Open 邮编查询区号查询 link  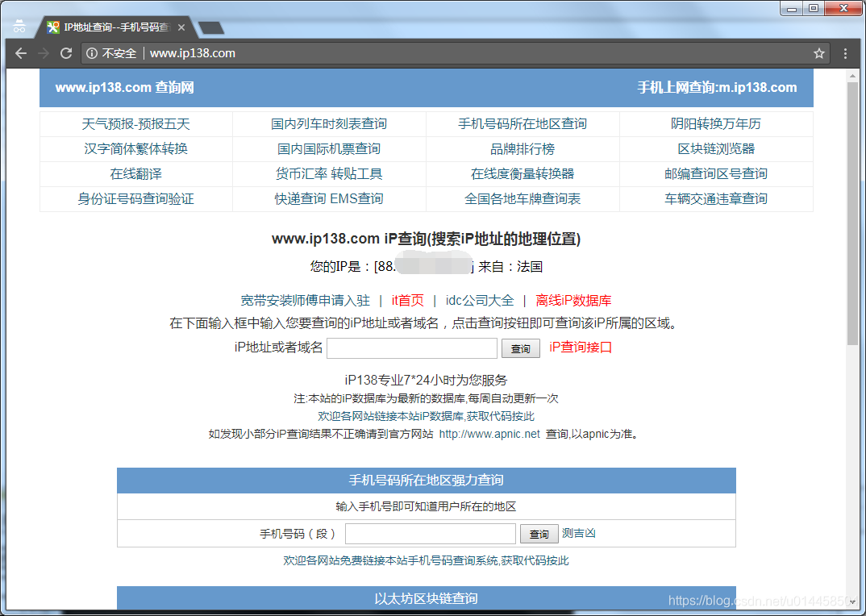pos(716,174)
